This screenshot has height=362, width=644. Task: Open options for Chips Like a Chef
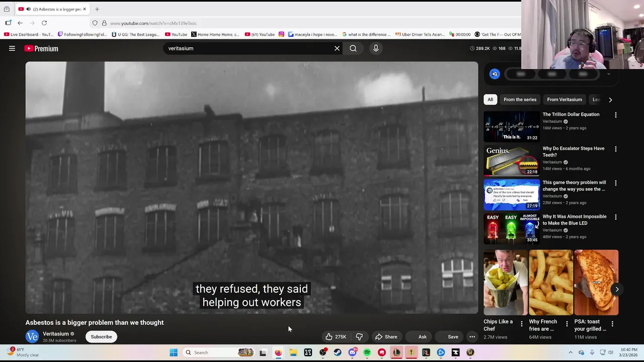coord(521,324)
